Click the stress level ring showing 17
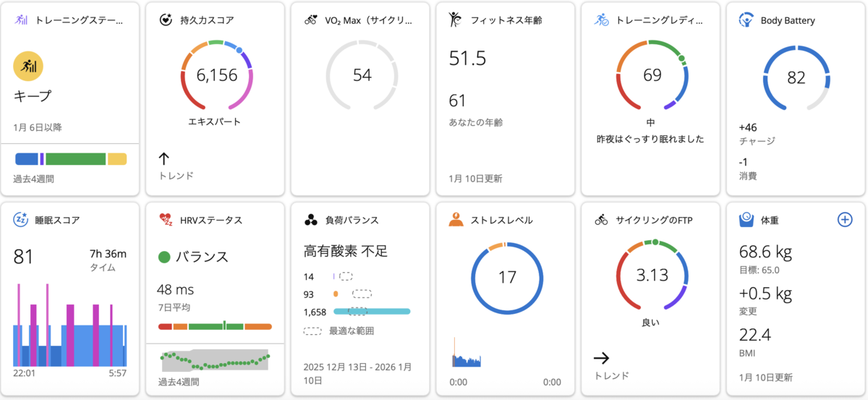This screenshot has height=400, width=868. 507,277
